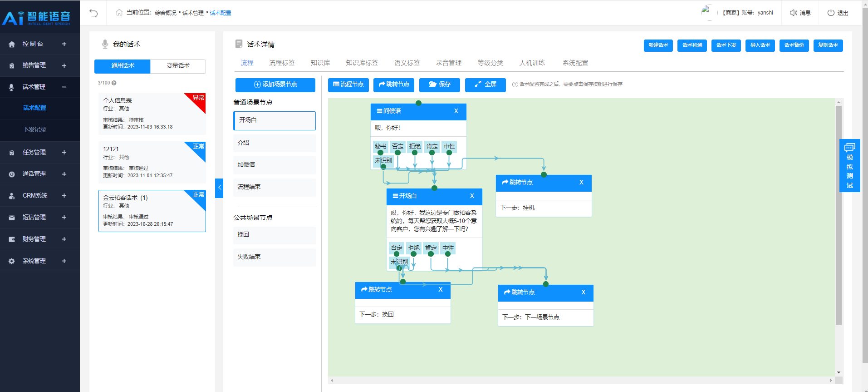Viewport: 868px width, 392px height.
Task: Click the 控制台 home icon in sidebar
Action: tap(12, 44)
